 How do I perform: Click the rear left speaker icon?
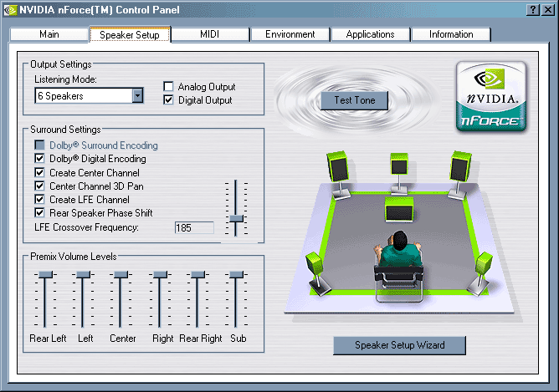(x=317, y=273)
